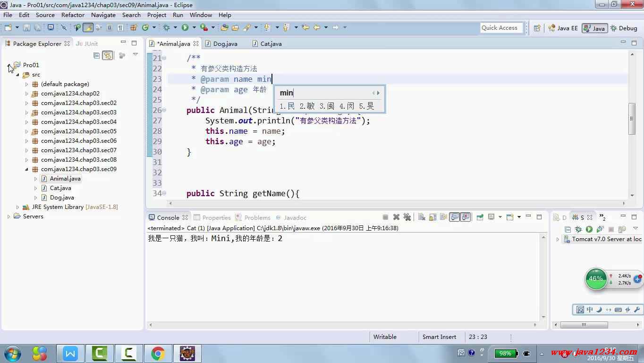Click the soft keyboard icon on IME toolbar

(x=618, y=310)
